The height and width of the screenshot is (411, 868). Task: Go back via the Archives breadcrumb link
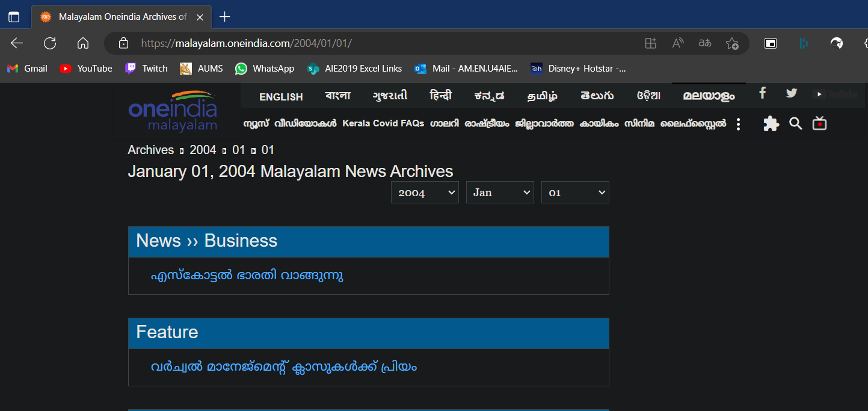[x=150, y=149]
